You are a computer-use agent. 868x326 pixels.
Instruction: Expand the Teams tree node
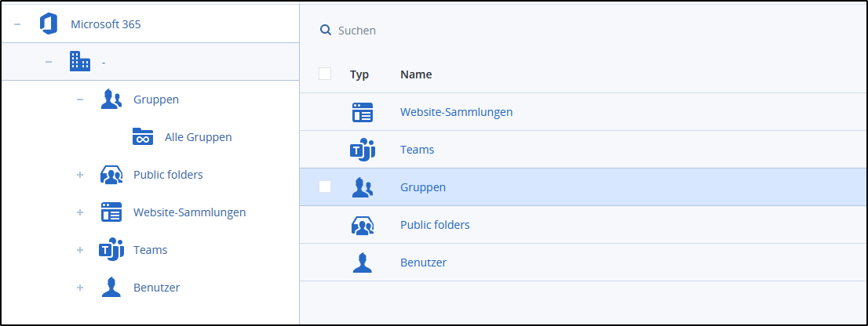coord(80,250)
